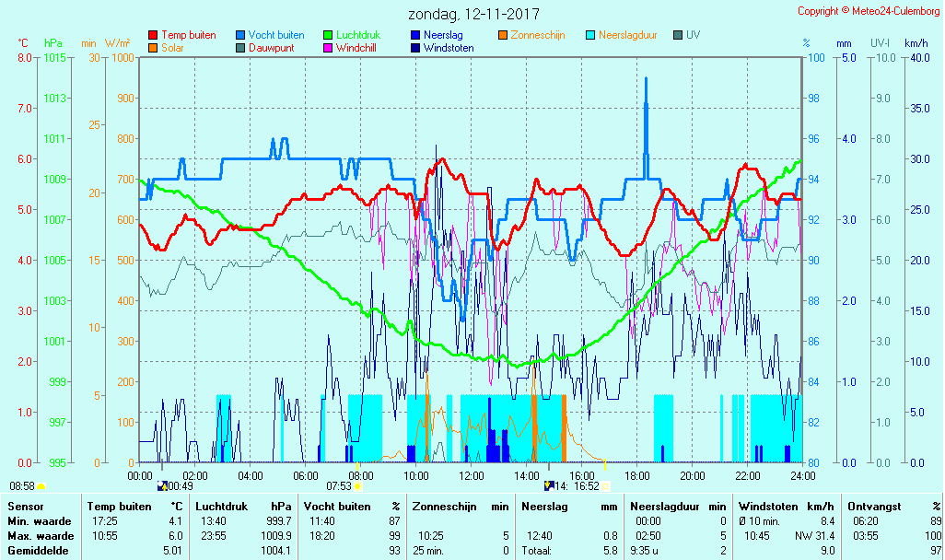945x560 pixels.
Task: Click the magenta Windchill legend square
Action: click(327, 48)
